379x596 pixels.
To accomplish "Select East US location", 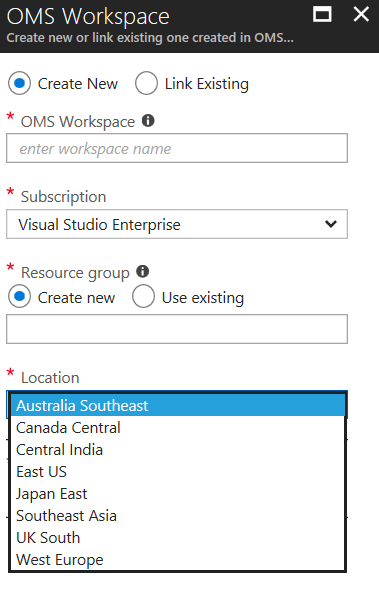I will (x=178, y=472).
